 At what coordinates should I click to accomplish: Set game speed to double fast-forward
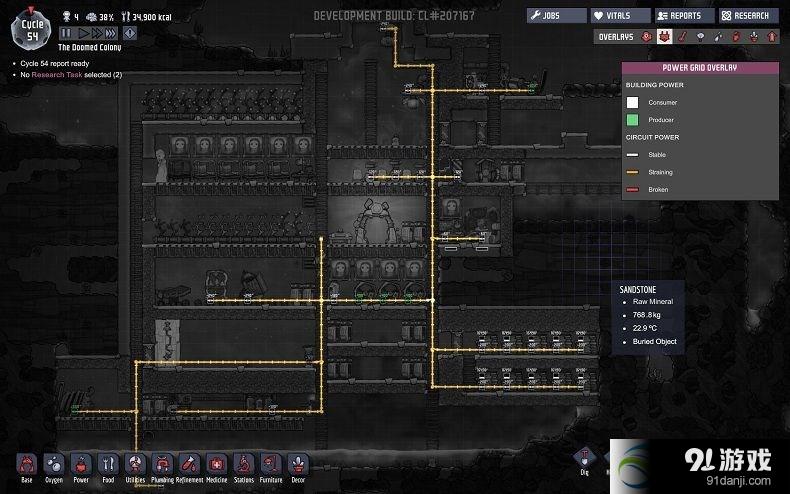click(96, 33)
